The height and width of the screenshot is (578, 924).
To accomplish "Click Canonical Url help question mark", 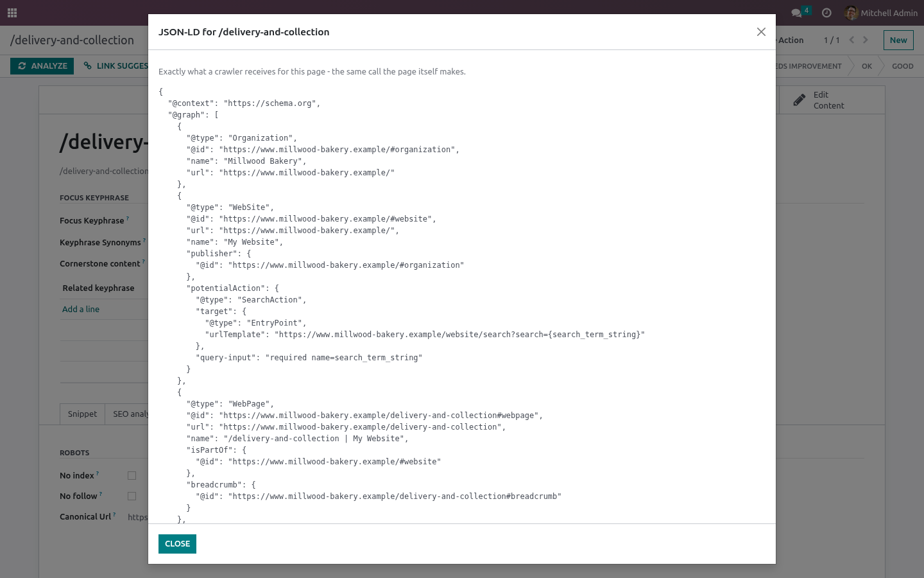I will tap(114, 514).
